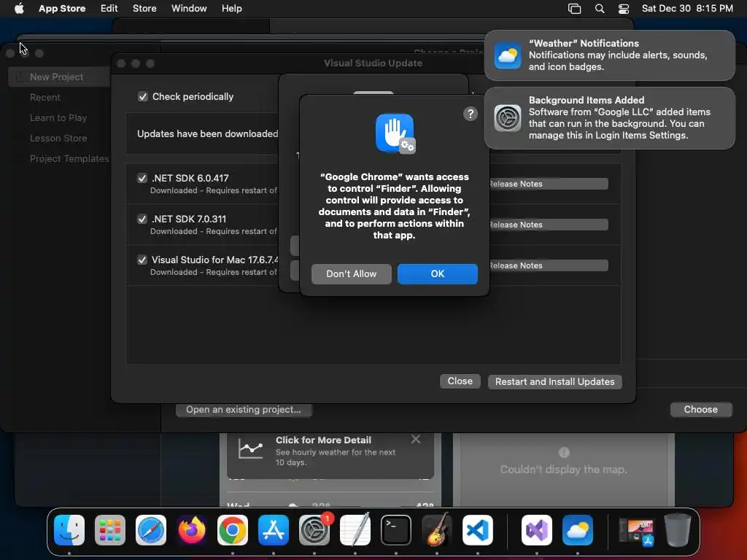Click the Background Items Added notification icon

point(508,117)
